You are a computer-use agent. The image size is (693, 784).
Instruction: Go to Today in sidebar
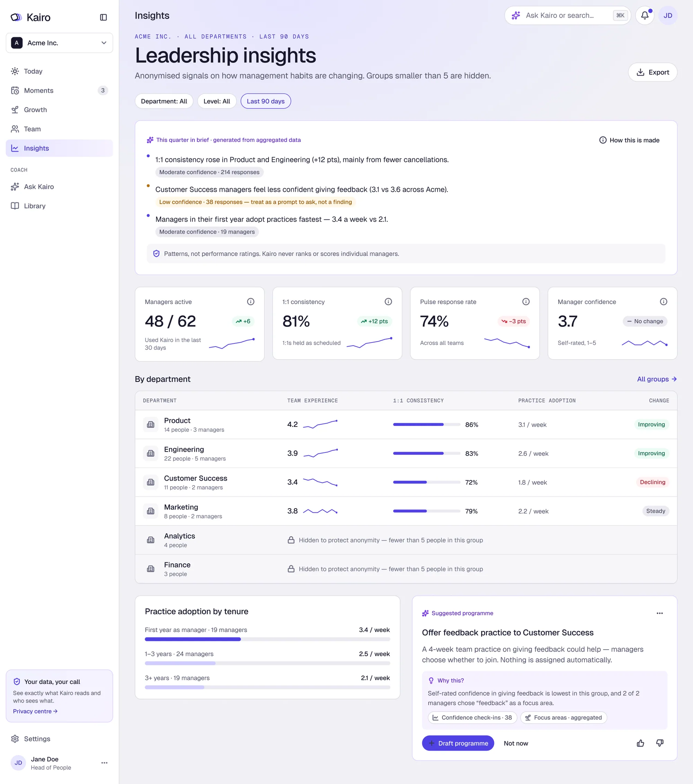pos(60,71)
